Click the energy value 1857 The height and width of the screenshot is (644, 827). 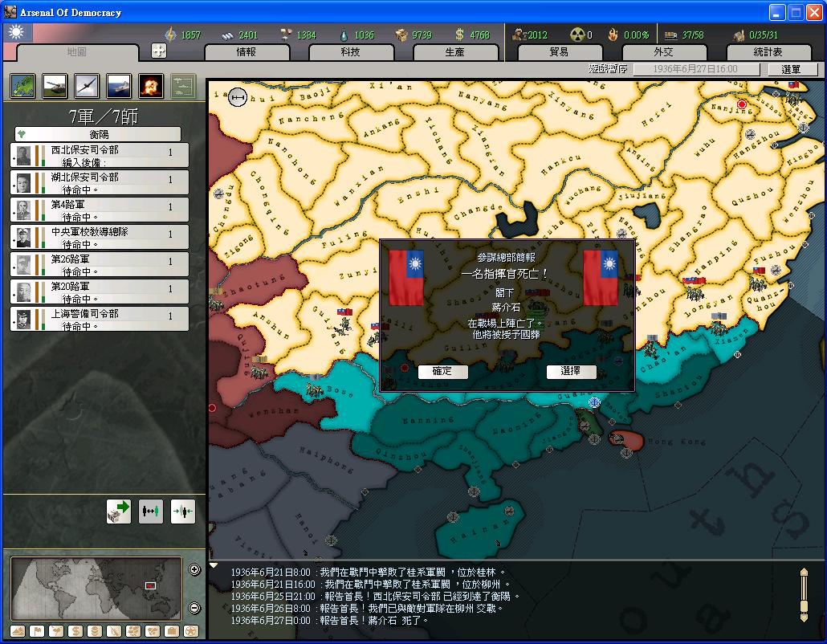[x=191, y=35]
